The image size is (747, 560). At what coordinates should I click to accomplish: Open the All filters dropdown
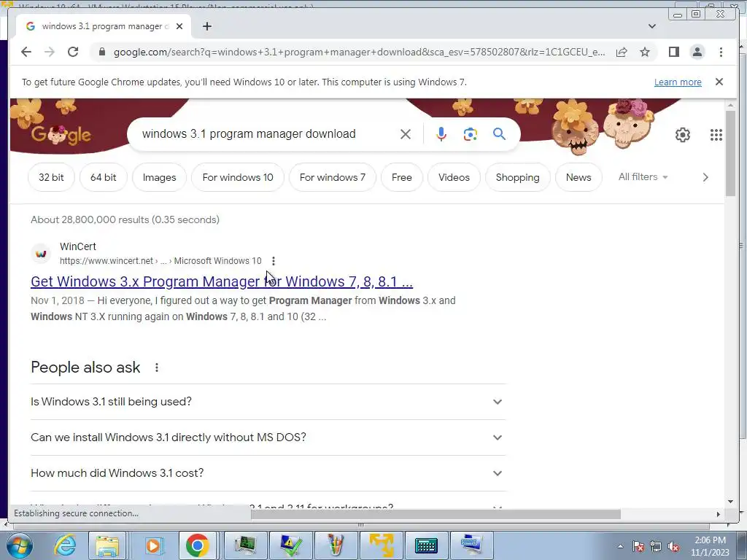(643, 176)
